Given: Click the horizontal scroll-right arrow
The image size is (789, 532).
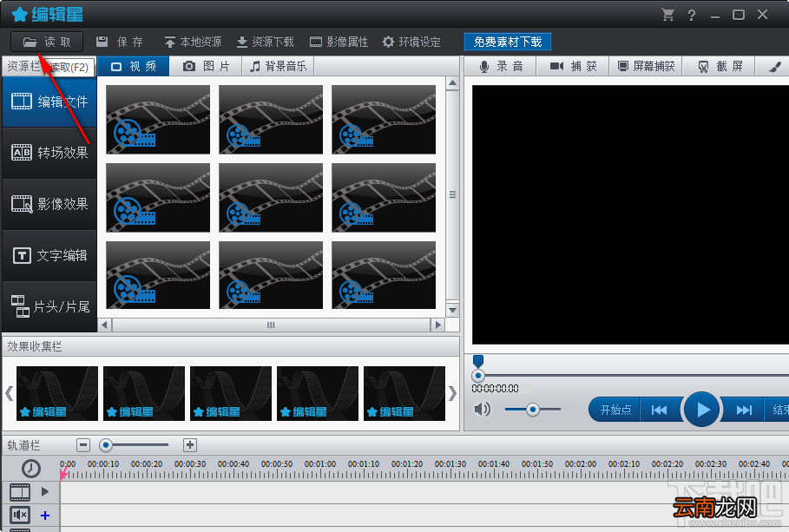Looking at the screenshot, I should 437,325.
